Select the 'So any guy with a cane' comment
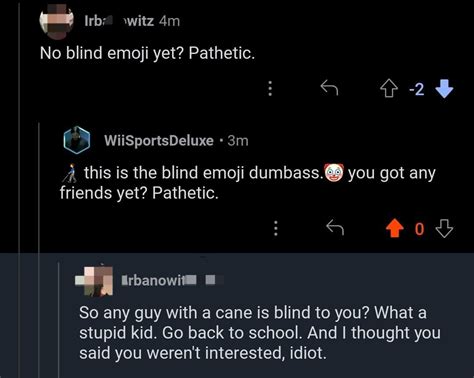474x378 pixels. point(260,333)
